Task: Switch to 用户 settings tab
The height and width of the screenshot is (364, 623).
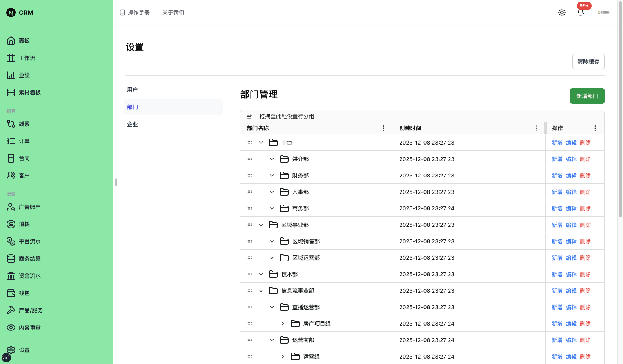Action: [x=173, y=90]
